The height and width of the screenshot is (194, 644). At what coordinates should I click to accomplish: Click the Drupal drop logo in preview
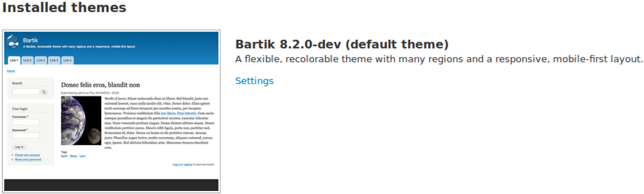coord(13,42)
